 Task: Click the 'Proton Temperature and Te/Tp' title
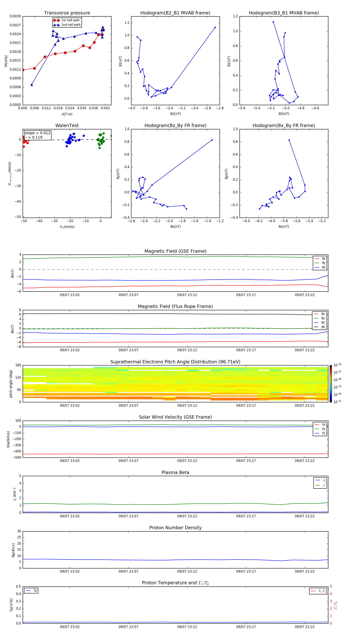pos(175,583)
